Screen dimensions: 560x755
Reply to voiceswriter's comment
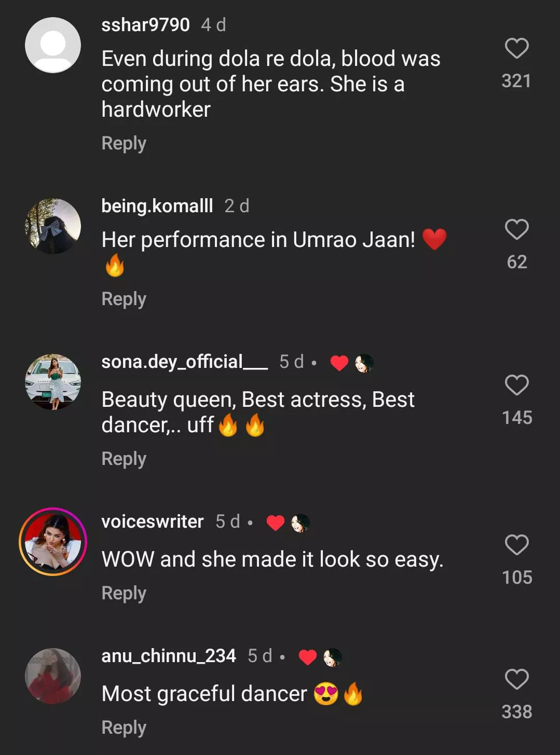(x=124, y=593)
